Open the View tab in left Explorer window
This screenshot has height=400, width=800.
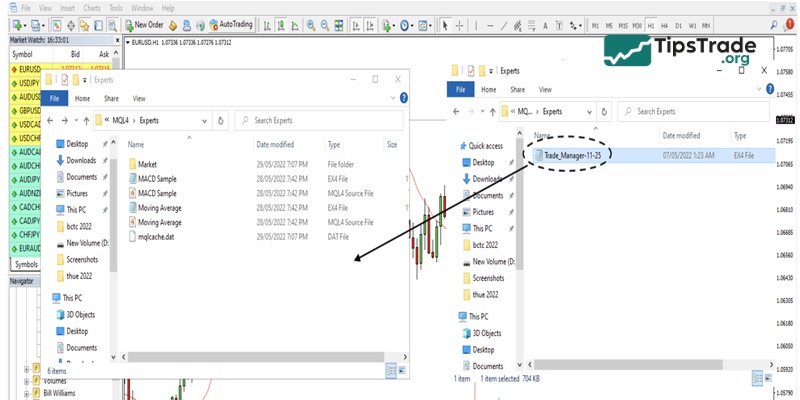(139, 99)
